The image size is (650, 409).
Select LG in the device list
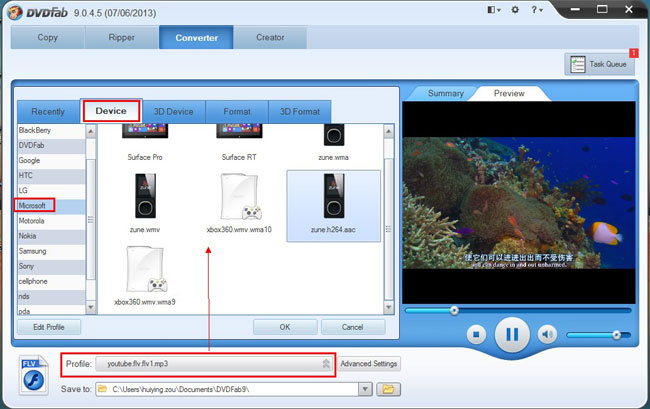tap(51, 191)
